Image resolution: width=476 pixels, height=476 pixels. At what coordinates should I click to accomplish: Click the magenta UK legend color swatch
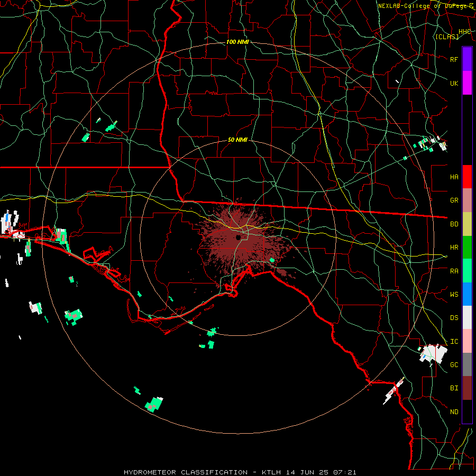click(x=467, y=83)
